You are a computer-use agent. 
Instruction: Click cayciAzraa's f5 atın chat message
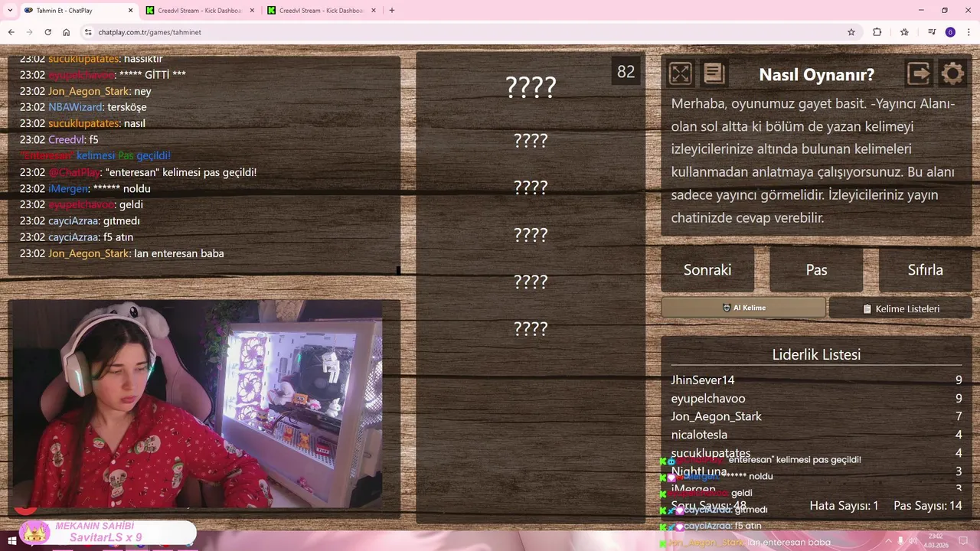[77, 237]
